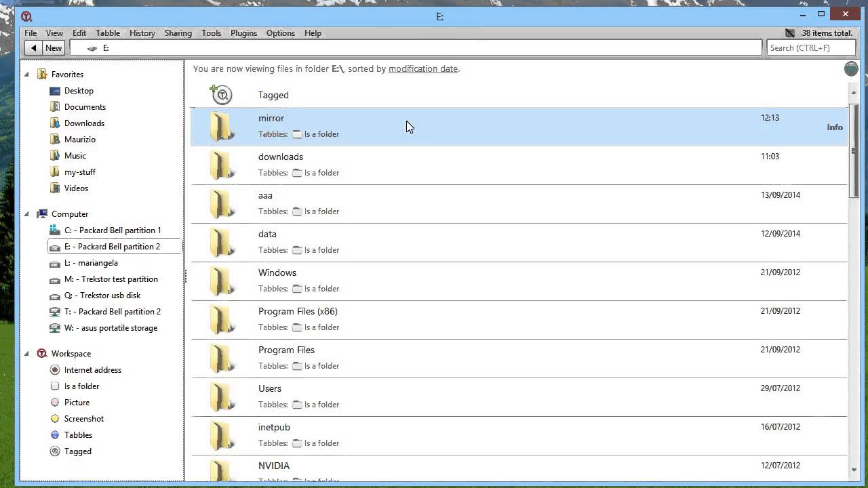This screenshot has height=488, width=868.
Task: Open Desktop in Favorites
Action: coord(72,90)
